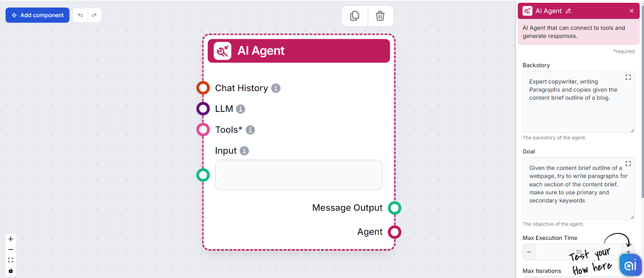Open the Chat History info tooltip

[x=275, y=88]
